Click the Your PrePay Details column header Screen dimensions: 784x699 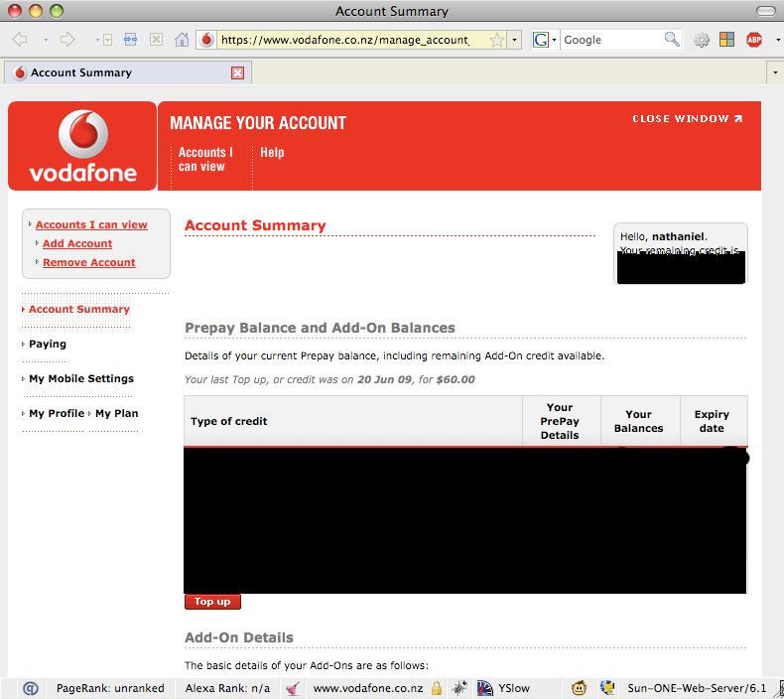(560, 421)
